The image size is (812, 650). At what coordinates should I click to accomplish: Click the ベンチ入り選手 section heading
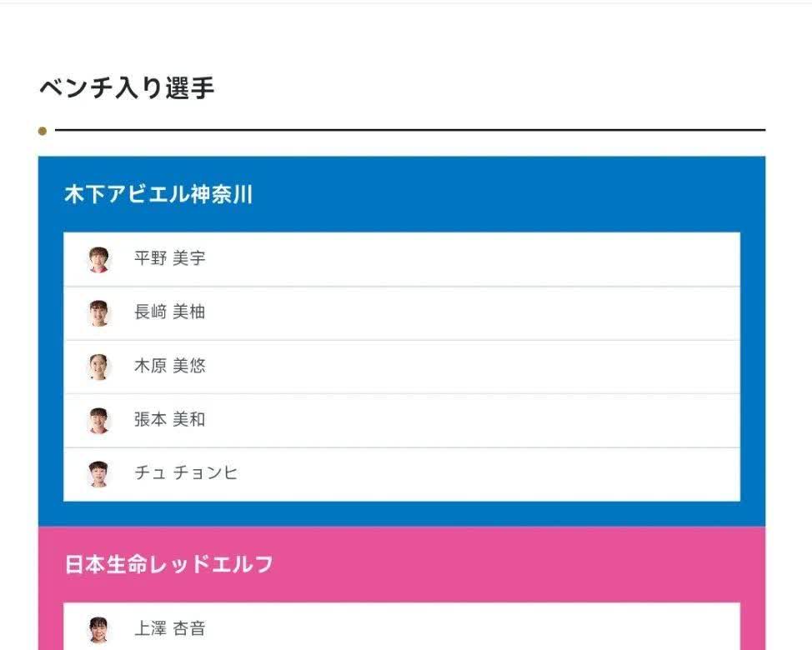[x=127, y=87]
